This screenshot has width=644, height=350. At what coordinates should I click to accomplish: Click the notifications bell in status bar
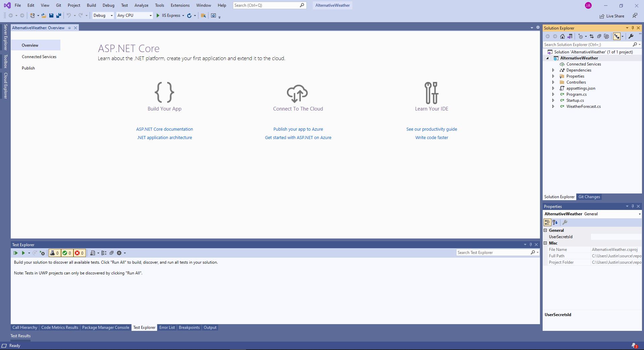[634, 346]
